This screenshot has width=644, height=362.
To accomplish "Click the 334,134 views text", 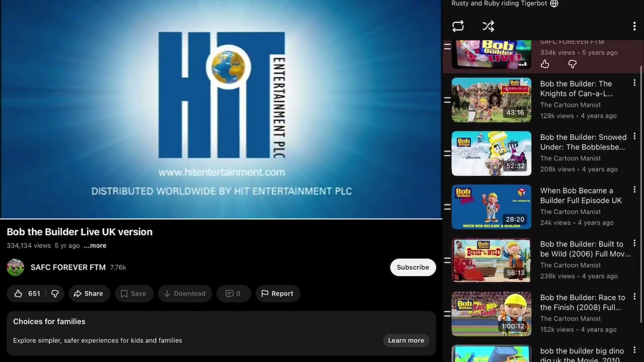I will click(x=29, y=246).
